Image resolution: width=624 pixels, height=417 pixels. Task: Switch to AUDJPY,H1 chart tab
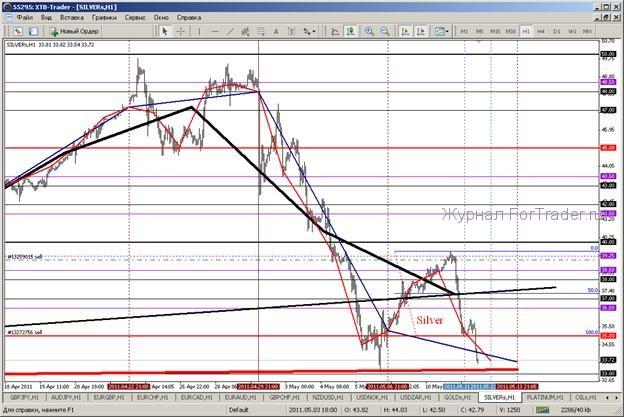click(67, 397)
